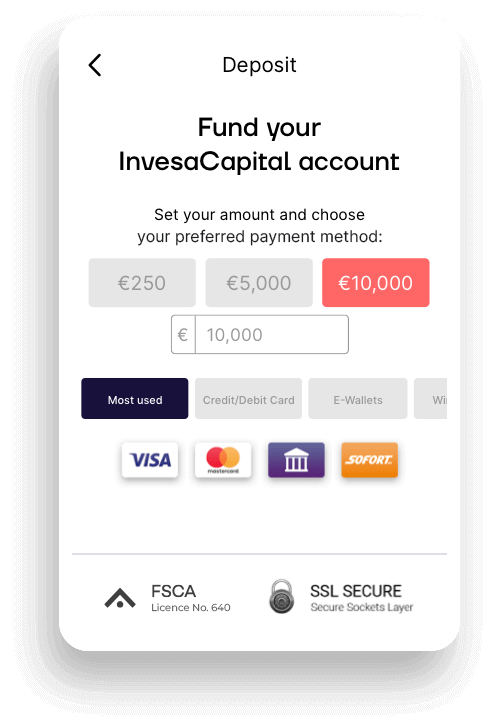Open the partially hidden Wi... tab
This screenshot has width=495, height=728.
click(430, 399)
